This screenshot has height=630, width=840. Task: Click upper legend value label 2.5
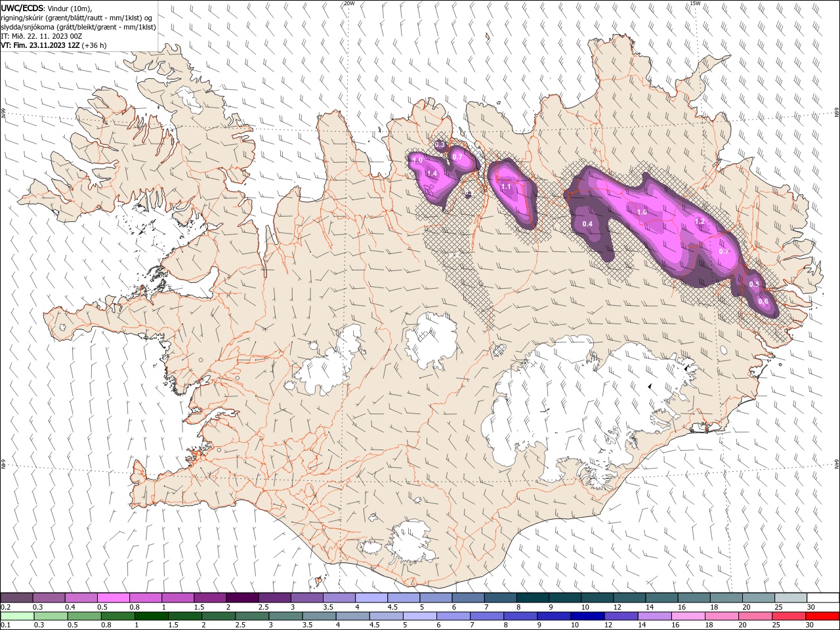point(264,607)
